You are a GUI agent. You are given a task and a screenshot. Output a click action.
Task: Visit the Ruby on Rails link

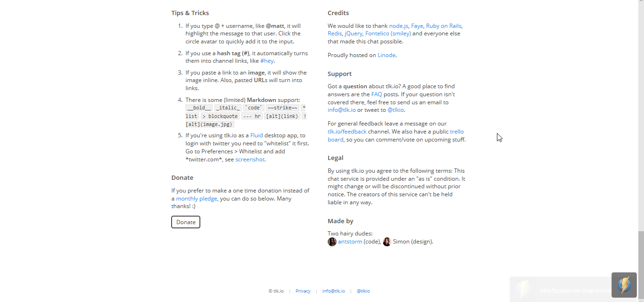tap(444, 26)
